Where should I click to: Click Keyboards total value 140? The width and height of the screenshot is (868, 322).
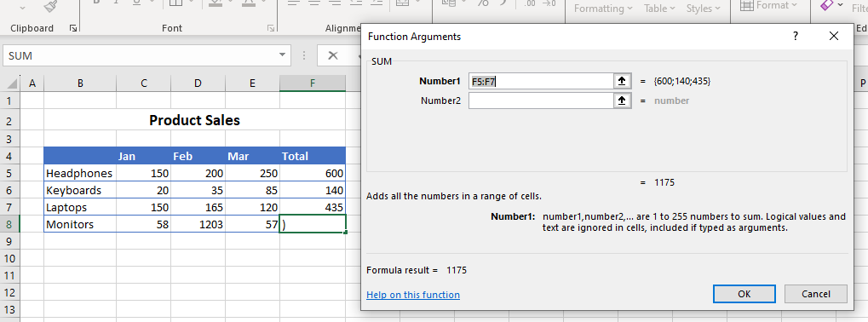point(313,190)
